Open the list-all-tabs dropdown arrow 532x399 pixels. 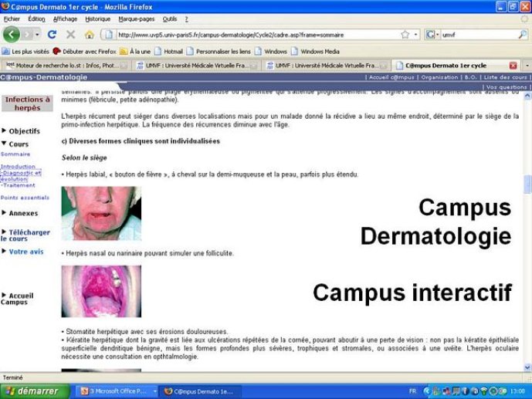point(527,66)
